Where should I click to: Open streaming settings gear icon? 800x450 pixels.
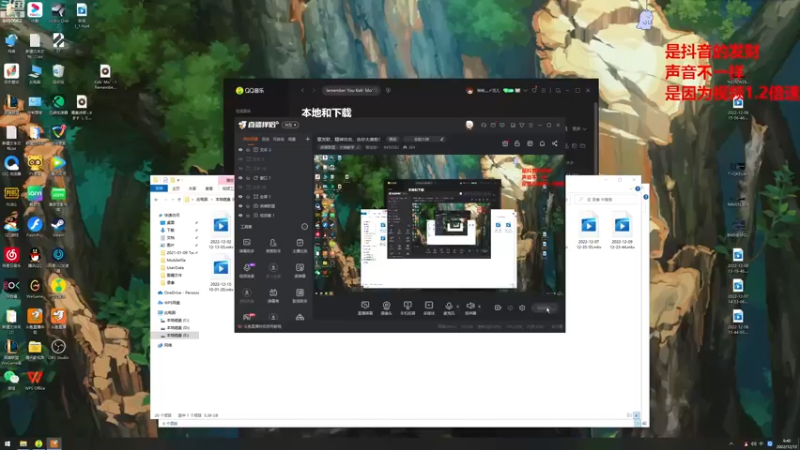(x=522, y=308)
